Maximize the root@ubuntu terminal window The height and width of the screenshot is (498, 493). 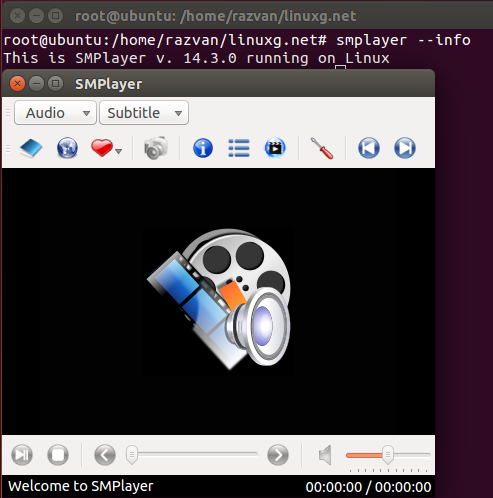coord(55,16)
